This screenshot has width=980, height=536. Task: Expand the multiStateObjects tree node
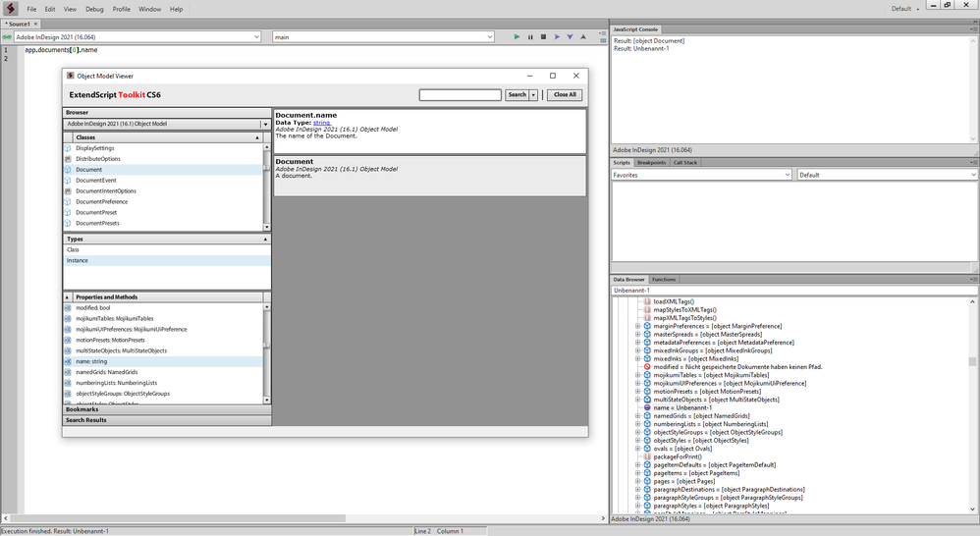[x=638, y=400]
